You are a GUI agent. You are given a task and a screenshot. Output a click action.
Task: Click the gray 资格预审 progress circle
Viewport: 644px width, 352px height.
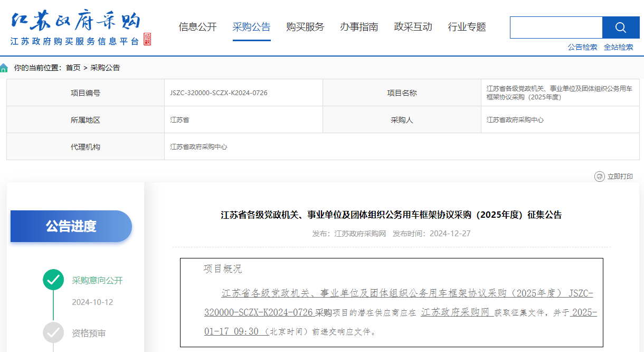point(53,333)
